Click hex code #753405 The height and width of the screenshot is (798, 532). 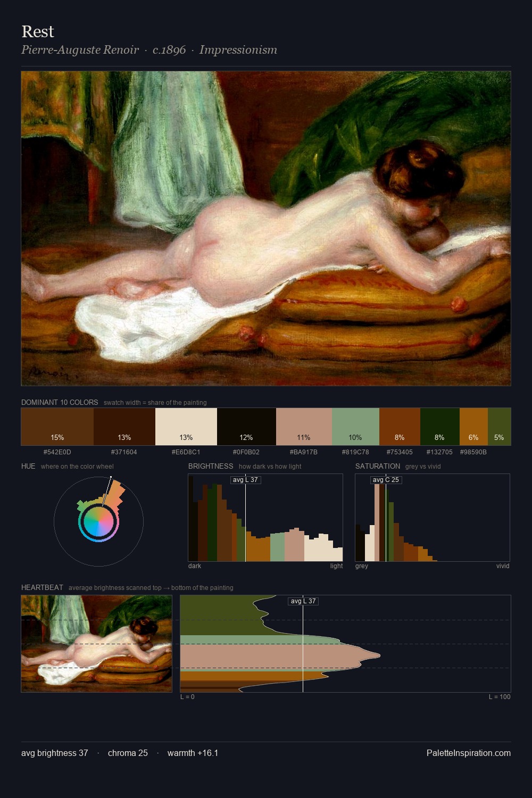pyautogui.click(x=400, y=452)
